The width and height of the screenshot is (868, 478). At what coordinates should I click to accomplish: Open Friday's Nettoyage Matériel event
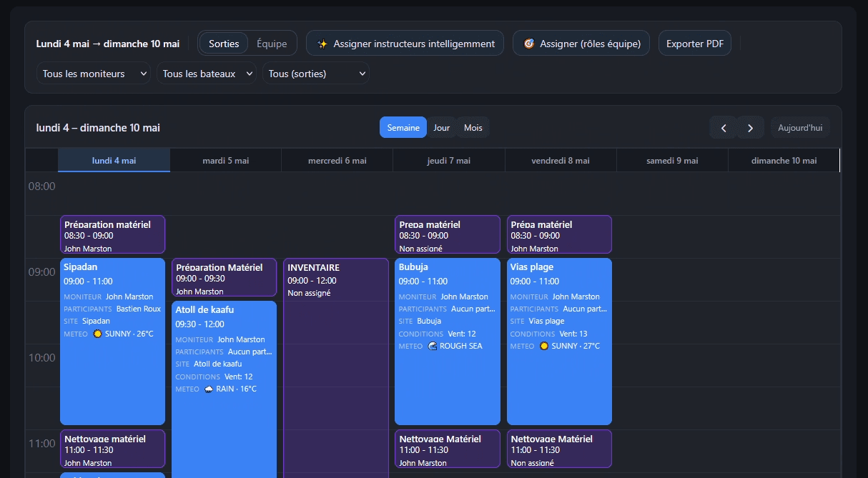pos(559,449)
